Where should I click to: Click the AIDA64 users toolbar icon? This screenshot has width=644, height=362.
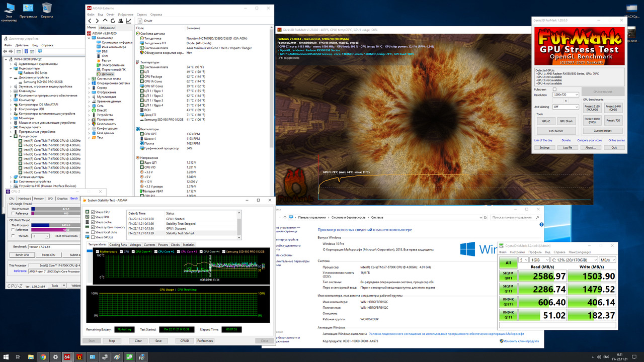[121, 21]
